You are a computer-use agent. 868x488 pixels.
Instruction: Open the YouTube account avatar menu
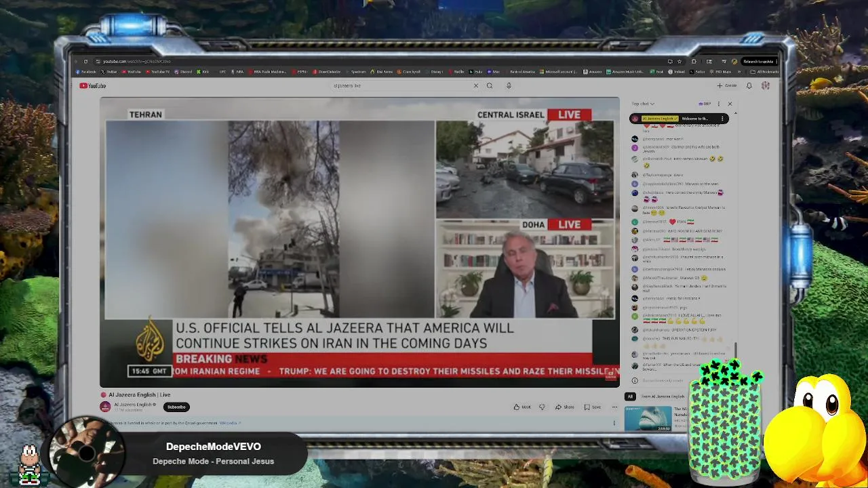(766, 85)
